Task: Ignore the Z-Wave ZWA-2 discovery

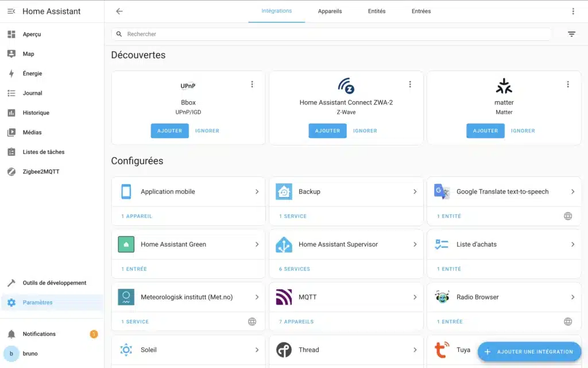Action: tap(365, 131)
